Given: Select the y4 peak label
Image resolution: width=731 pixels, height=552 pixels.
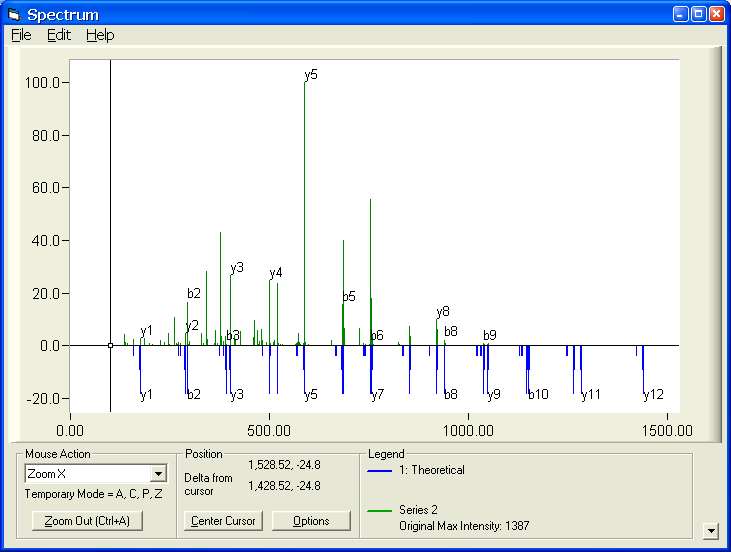Looking at the screenshot, I should pos(276,273).
